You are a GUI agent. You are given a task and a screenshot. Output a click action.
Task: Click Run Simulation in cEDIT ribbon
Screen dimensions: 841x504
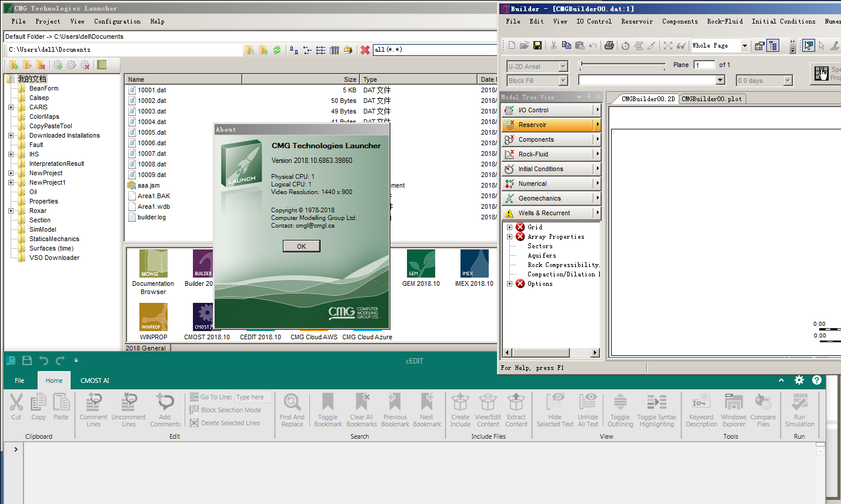point(800,410)
